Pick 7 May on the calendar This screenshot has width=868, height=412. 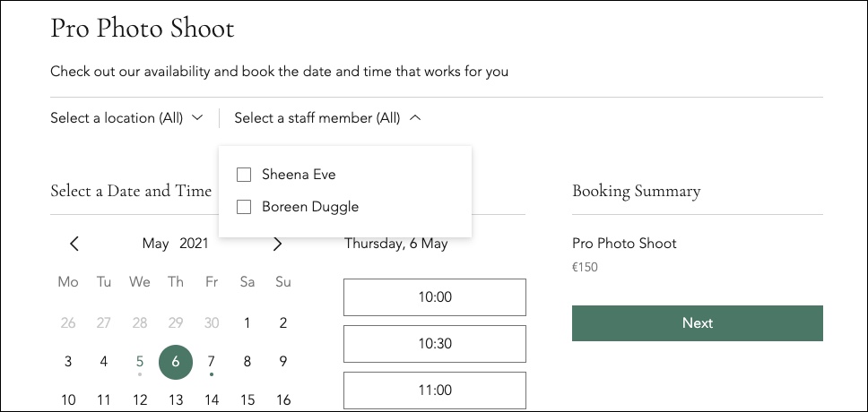[x=211, y=362]
